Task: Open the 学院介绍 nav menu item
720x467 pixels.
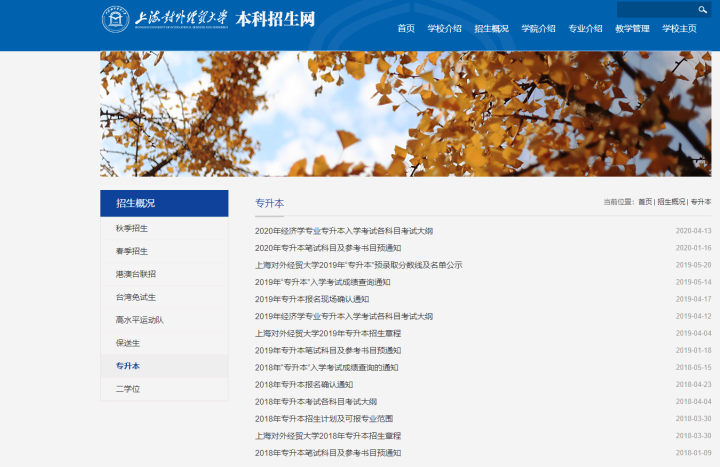Action: pos(538,28)
